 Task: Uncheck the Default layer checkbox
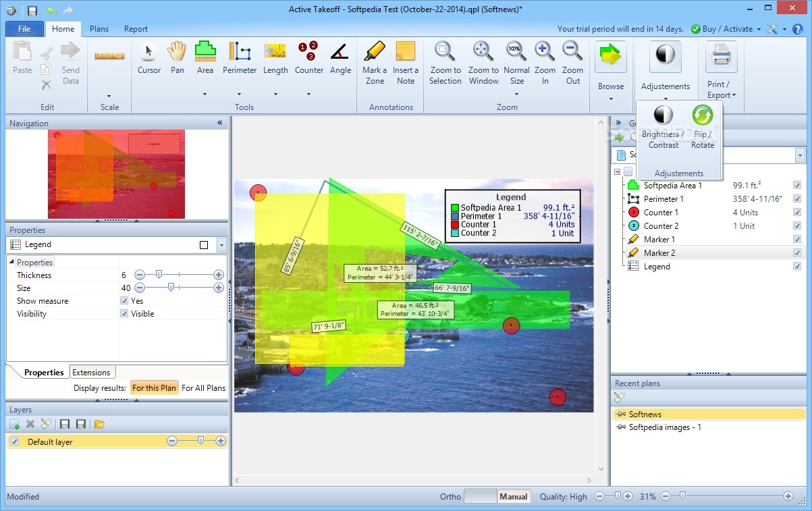pos(14,441)
